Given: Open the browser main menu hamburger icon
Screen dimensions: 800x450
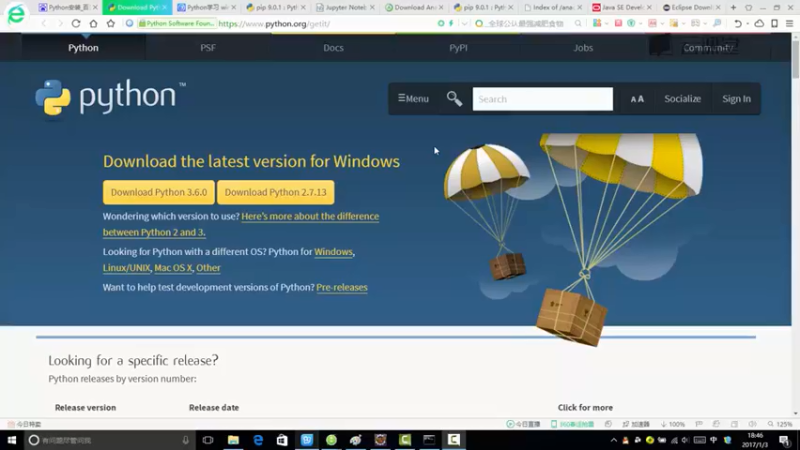Looking at the screenshot, I should point(789,23).
